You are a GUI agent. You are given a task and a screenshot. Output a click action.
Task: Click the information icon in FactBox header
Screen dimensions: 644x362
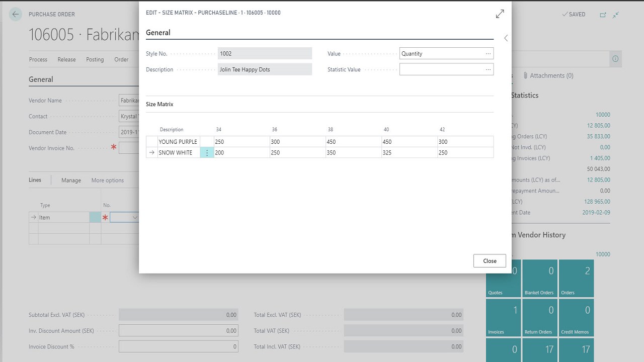coord(615,59)
